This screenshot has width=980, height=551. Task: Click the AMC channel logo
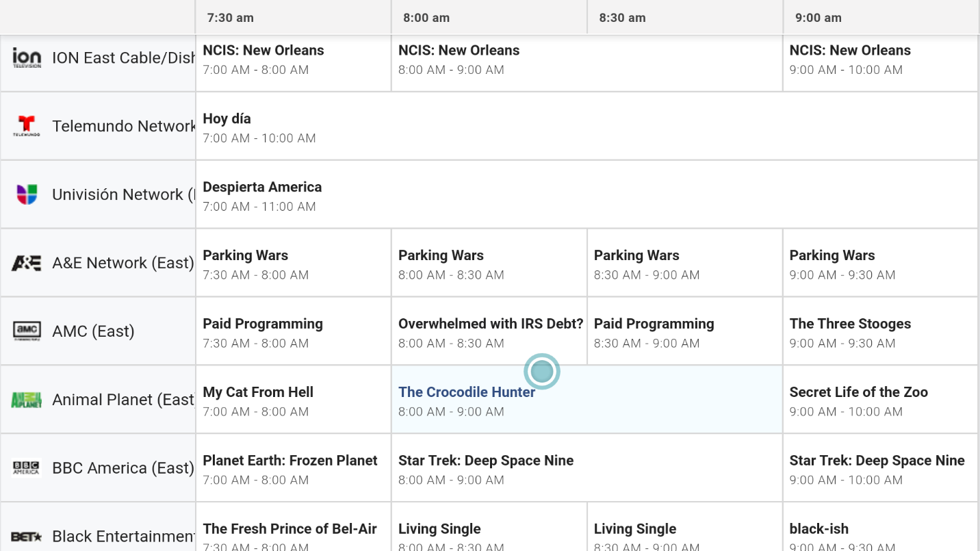(27, 331)
